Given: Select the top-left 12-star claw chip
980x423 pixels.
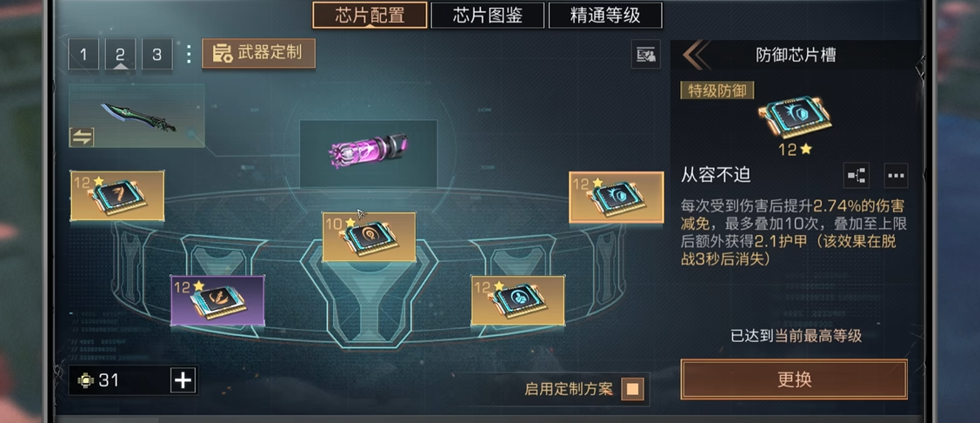Looking at the screenshot, I should tap(117, 196).
